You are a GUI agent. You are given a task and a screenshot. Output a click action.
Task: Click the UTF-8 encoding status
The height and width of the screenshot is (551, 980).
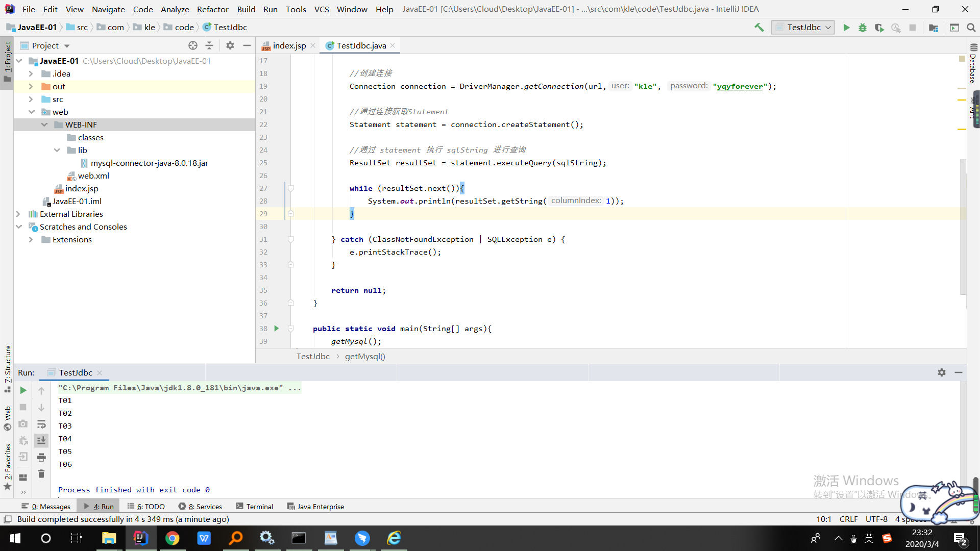pos(876,519)
